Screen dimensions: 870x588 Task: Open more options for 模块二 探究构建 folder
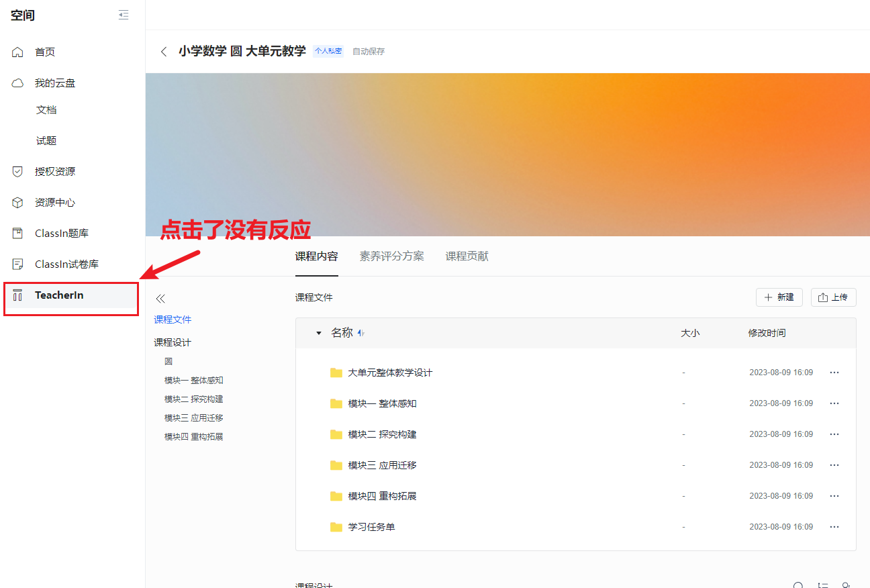[834, 434]
